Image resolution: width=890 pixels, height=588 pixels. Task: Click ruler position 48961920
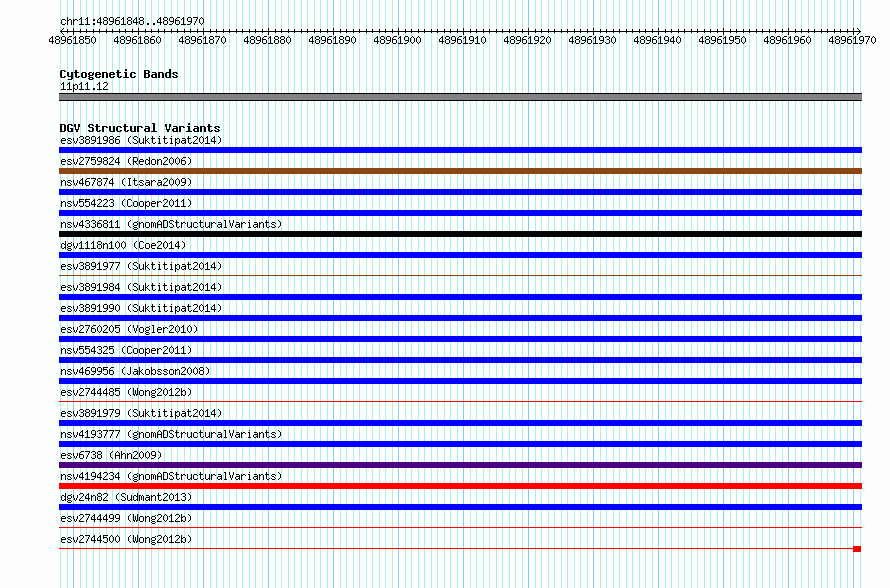[x=527, y=40]
